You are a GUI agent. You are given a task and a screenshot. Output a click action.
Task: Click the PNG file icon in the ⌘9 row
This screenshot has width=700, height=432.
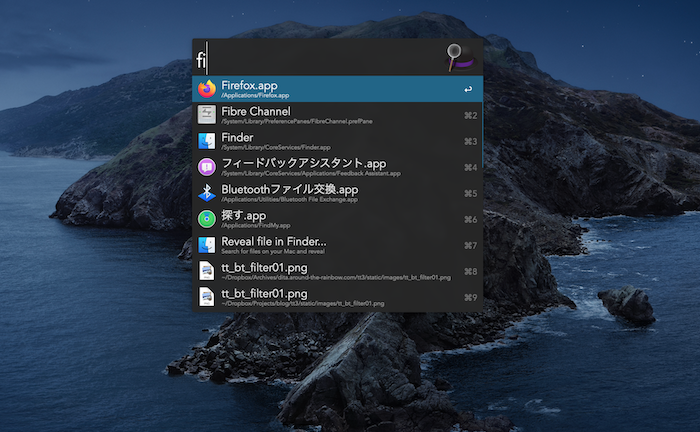[x=207, y=297]
